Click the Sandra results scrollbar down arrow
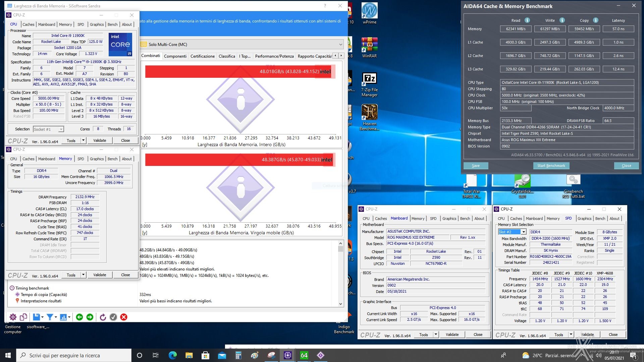Screen dimensions: 644x362 [x=340, y=304]
